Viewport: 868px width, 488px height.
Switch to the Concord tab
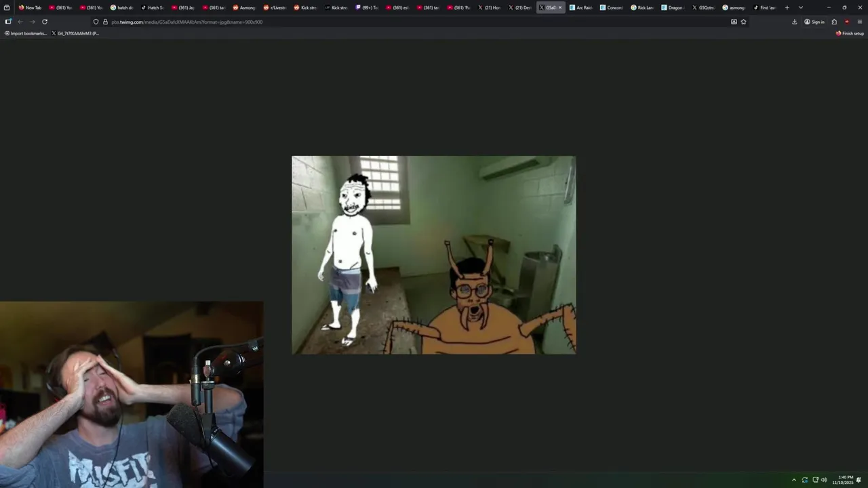[611, 7]
